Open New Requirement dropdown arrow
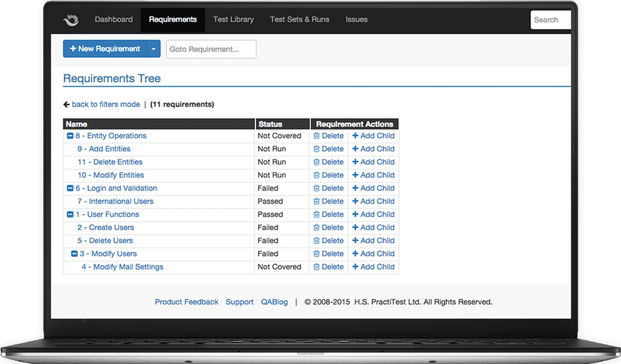The height and width of the screenshot is (364, 621). point(153,48)
